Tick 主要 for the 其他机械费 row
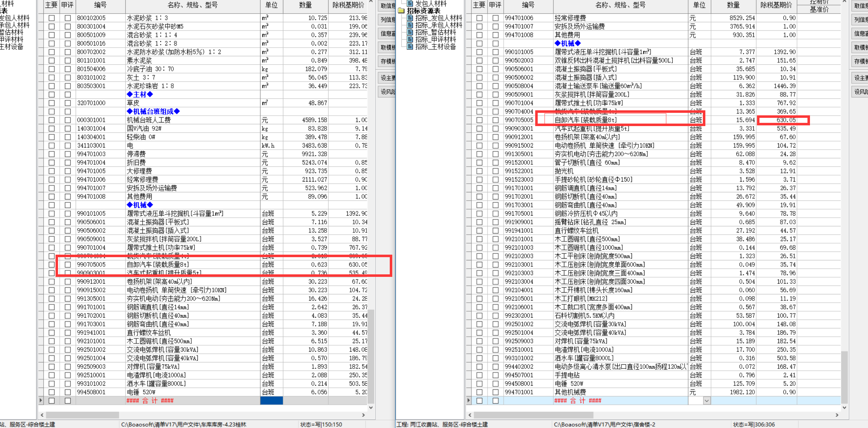The width and height of the screenshot is (868, 428). click(479, 392)
